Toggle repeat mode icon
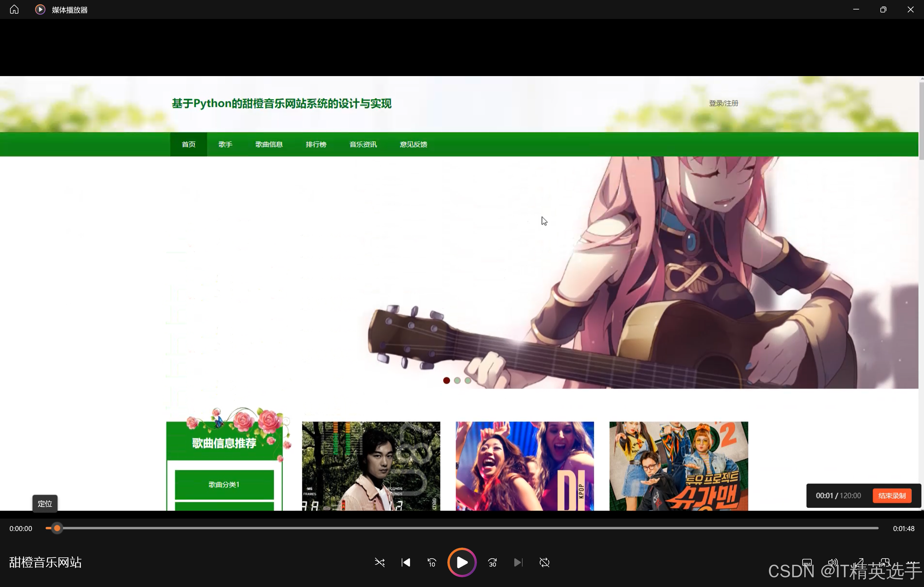This screenshot has height=587, width=924. click(544, 562)
